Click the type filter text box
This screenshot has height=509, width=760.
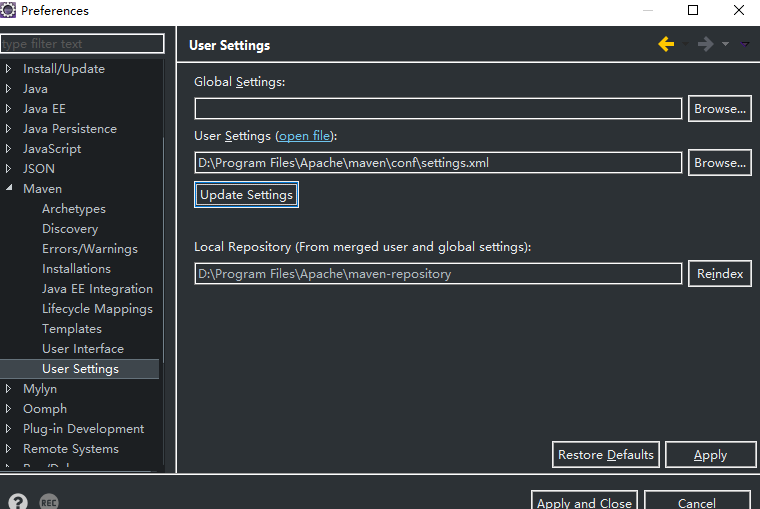click(x=82, y=44)
